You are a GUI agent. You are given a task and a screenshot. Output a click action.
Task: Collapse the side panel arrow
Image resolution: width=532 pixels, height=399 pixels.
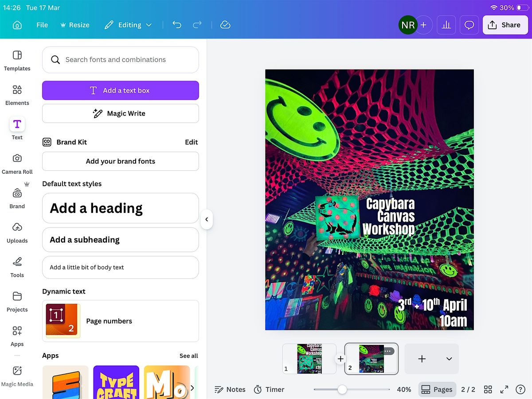(207, 219)
